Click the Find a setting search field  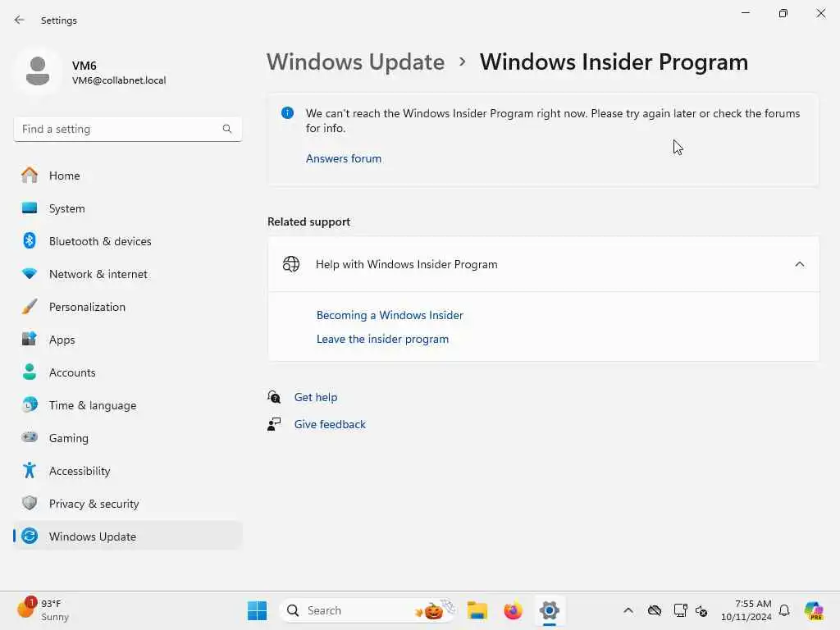127,129
